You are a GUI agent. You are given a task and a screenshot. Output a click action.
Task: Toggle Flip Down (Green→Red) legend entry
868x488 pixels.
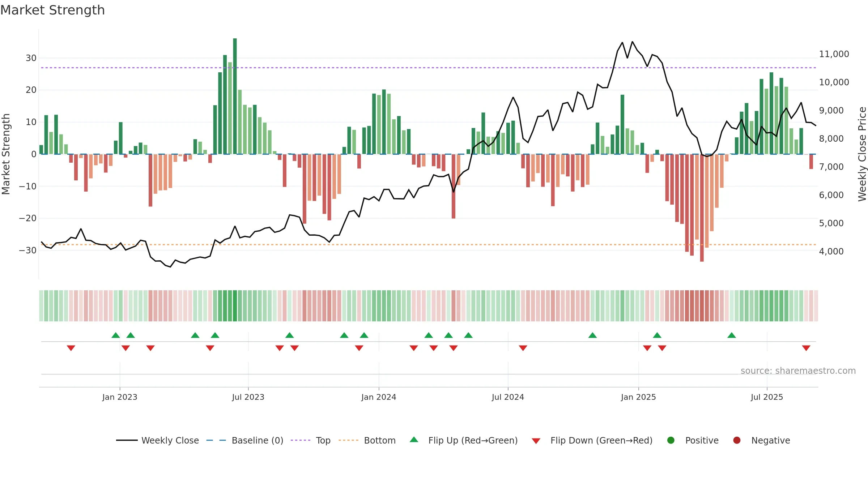click(592, 440)
